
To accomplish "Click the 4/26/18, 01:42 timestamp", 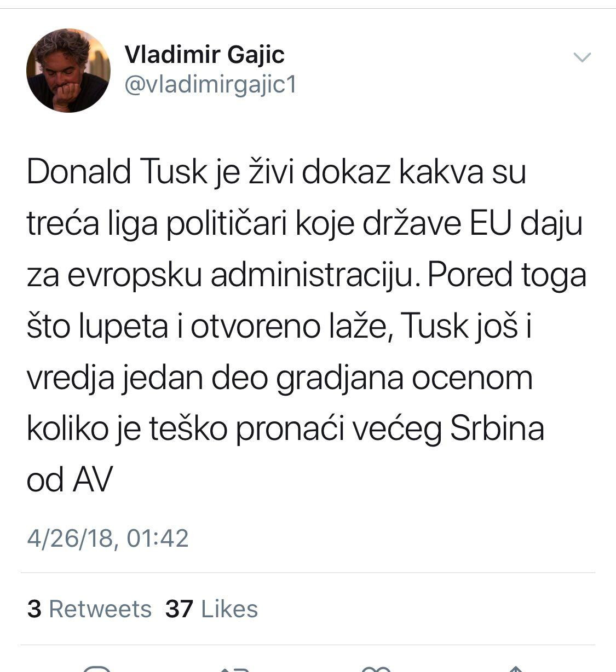I will (x=108, y=538).
